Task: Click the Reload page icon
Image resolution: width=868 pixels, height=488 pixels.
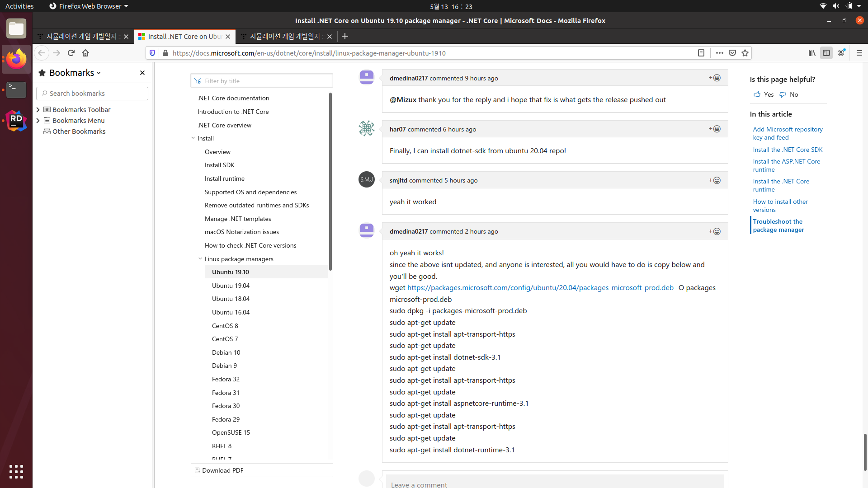Action: coord(71,53)
